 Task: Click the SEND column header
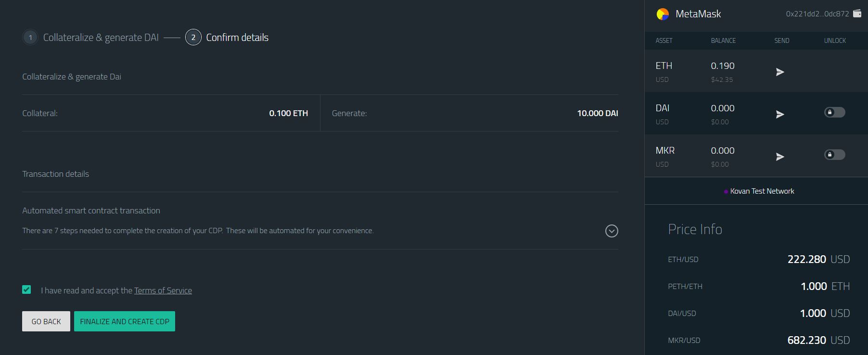(782, 40)
